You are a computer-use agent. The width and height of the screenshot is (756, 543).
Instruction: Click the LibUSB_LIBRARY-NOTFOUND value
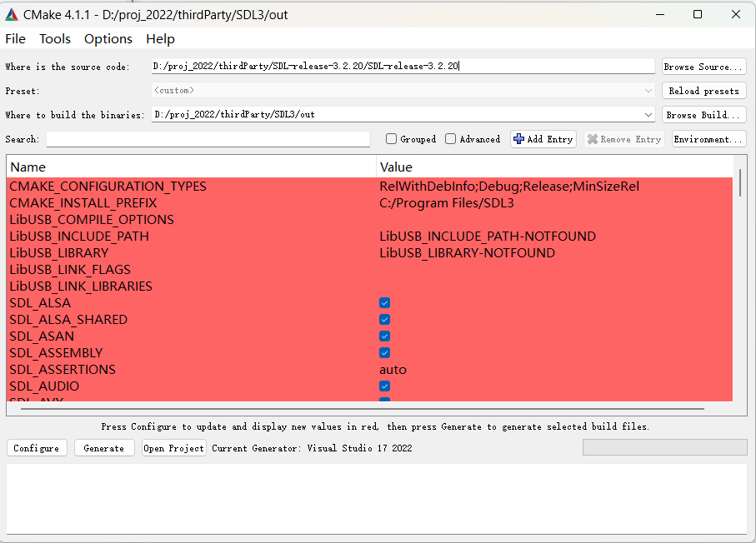click(x=468, y=253)
